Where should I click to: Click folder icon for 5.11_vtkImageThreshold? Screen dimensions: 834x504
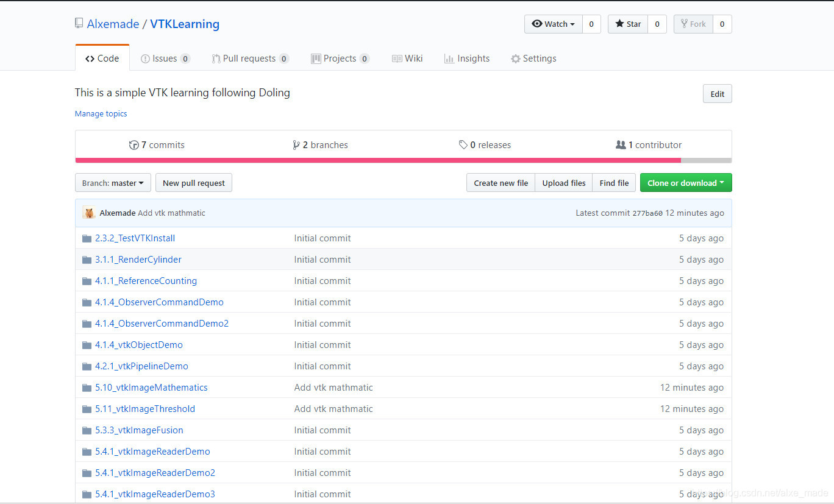[x=87, y=409]
